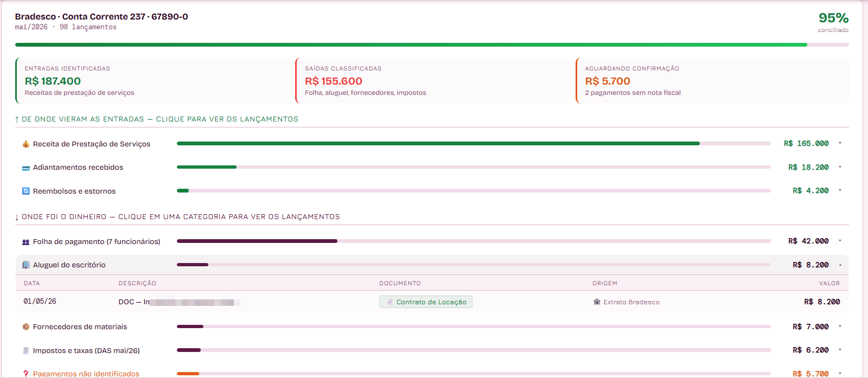This screenshot has height=378, width=868.
Task: Click the building icon beside Aluguel do escritório
Action: tap(25, 265)
